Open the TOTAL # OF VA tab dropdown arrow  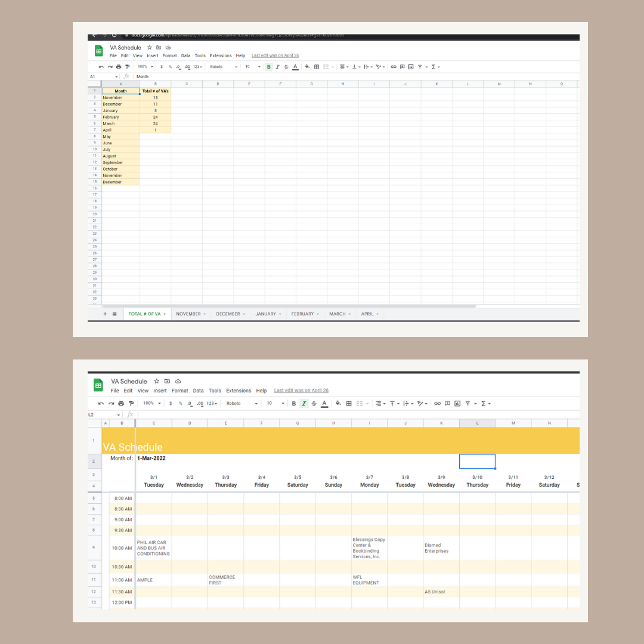(165, 314)
